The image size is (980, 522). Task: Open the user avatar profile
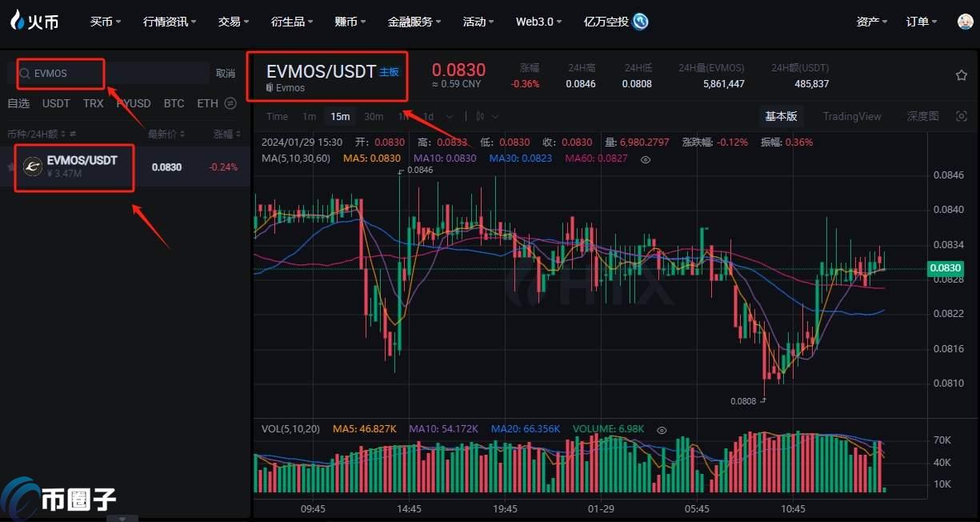(965, 22)
